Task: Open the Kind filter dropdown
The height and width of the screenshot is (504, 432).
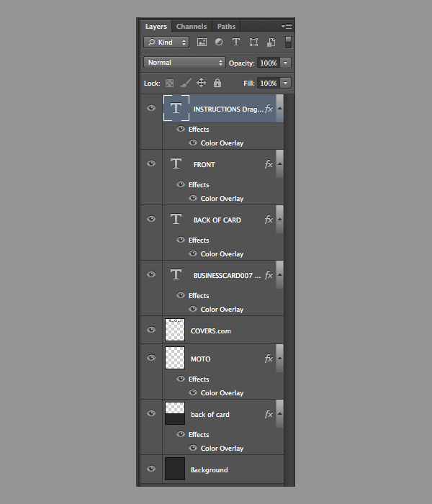Action: point(166,42)
